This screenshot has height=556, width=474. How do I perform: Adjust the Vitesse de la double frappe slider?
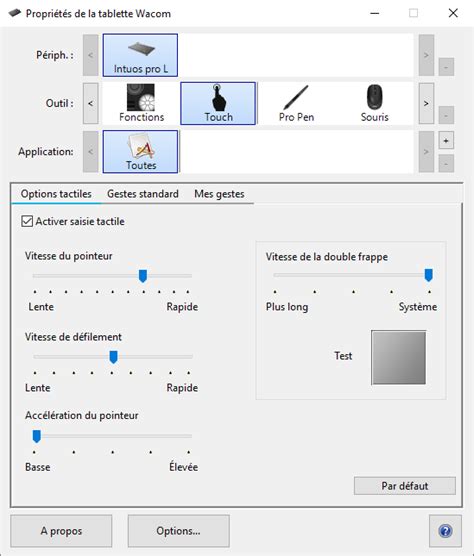click(x=428, y=275)
